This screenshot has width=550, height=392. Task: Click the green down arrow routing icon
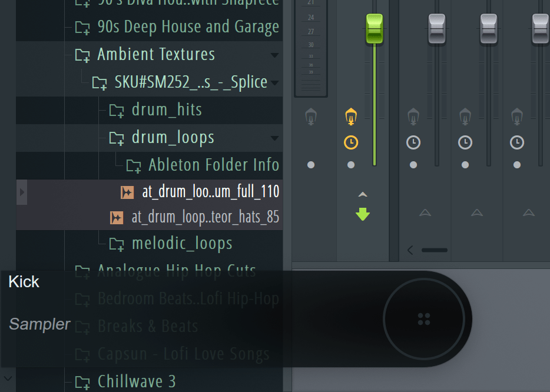click(x=363, y=214)
